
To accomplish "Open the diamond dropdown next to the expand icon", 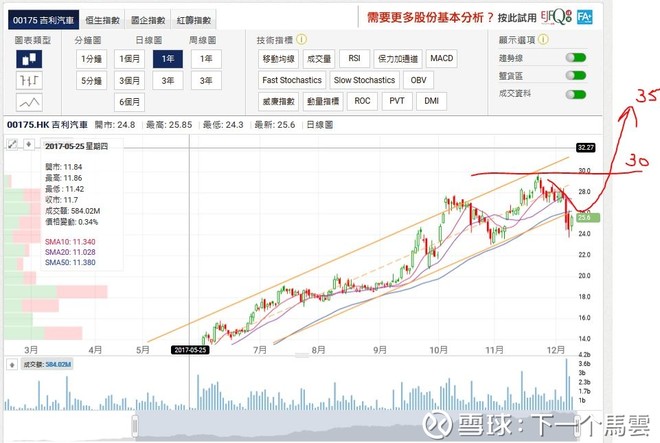I will (x=29, y=144).
